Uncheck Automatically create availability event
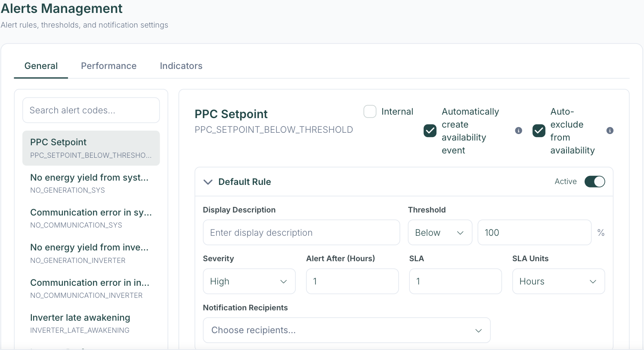This screenshot has height=350, width=644. [430, 131]
